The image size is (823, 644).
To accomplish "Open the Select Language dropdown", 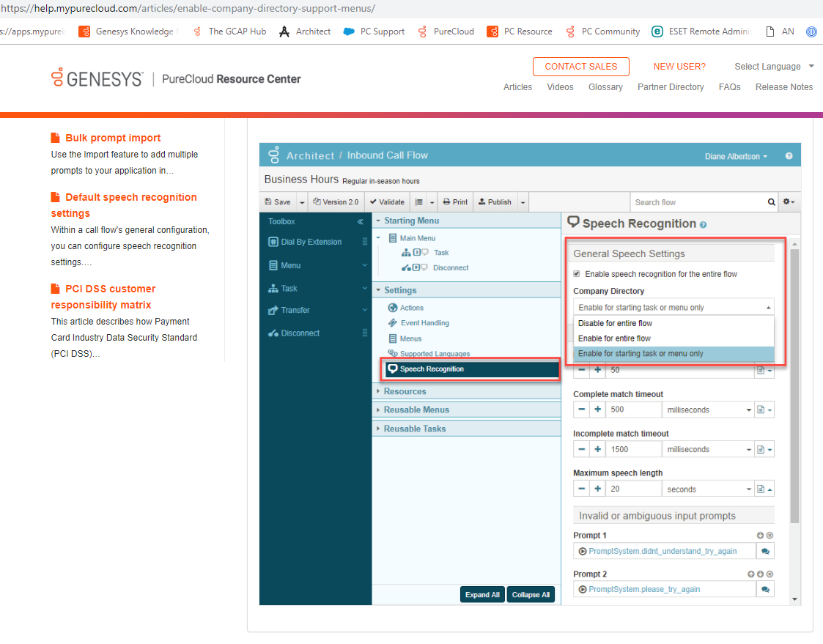I will click(774, 67).
